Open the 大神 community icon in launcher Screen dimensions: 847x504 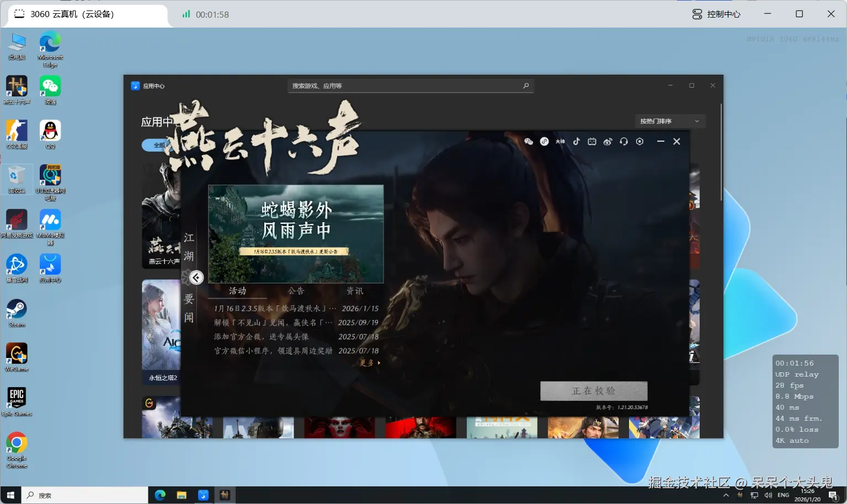[560, 142]
